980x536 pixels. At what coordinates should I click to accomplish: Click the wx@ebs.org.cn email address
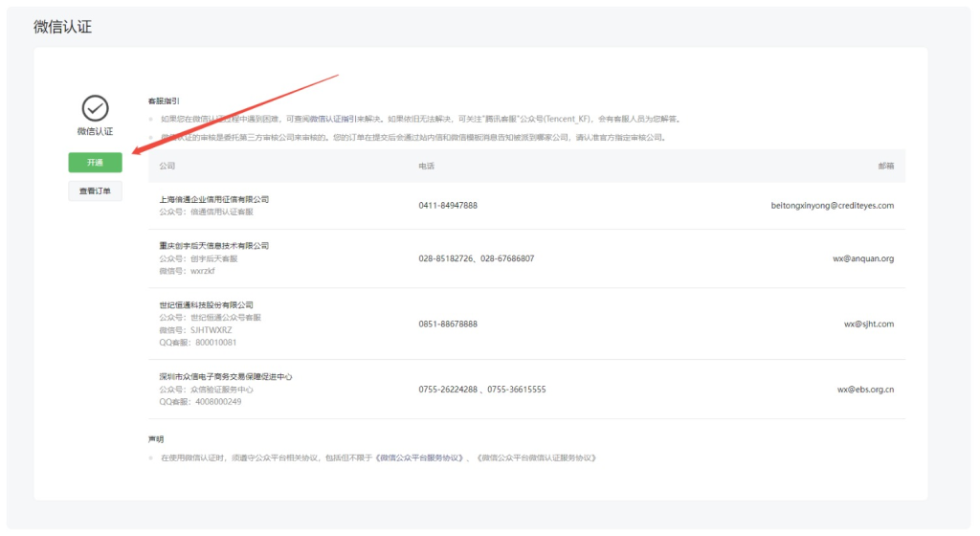(865, 390)
